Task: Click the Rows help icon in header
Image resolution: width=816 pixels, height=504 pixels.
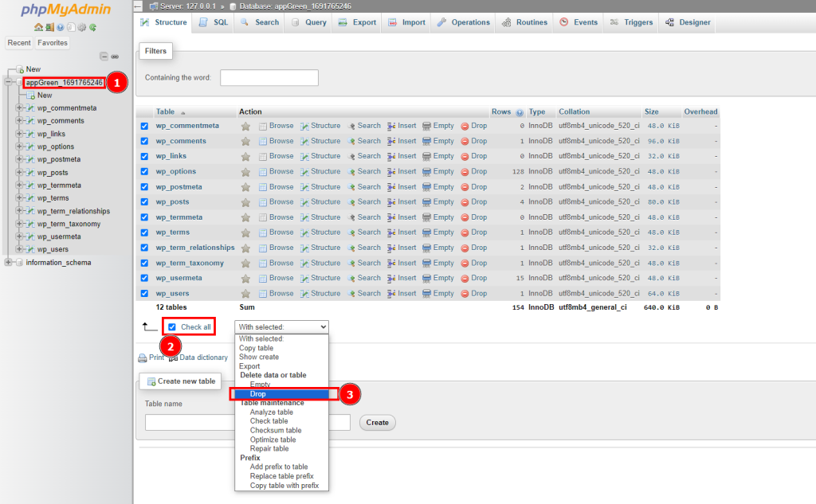Action: click(x=520, y=112)
